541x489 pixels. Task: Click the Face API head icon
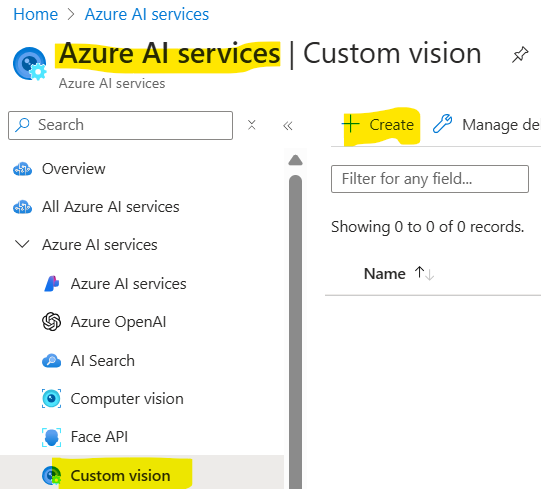click(x=52, y=437)
